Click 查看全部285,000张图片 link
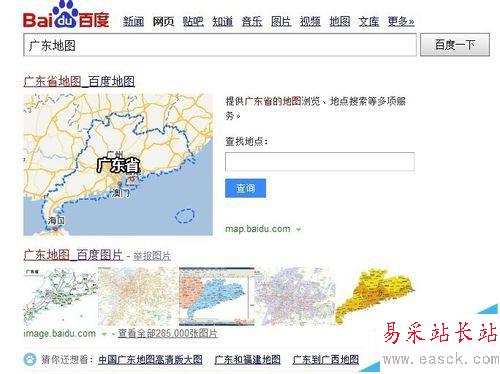This screenshot has width=500, height=374. (x=168, y=333)
